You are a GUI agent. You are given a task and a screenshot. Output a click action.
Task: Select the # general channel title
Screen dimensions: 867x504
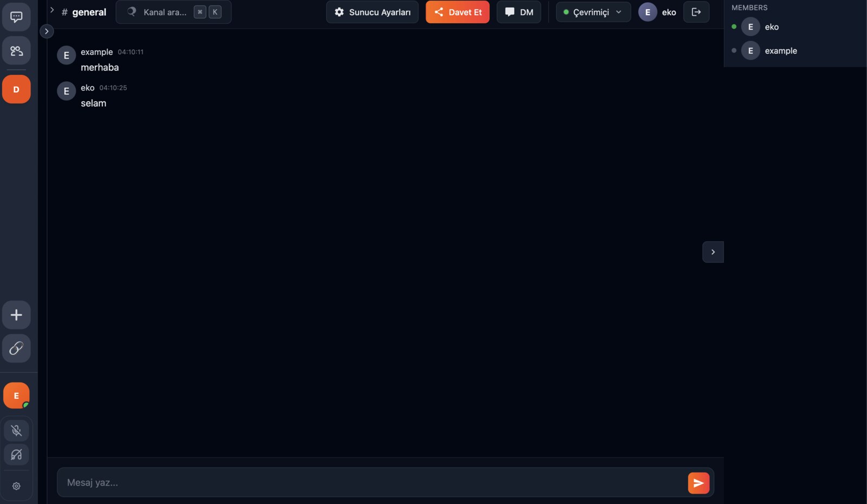click(x=84, y=12)
